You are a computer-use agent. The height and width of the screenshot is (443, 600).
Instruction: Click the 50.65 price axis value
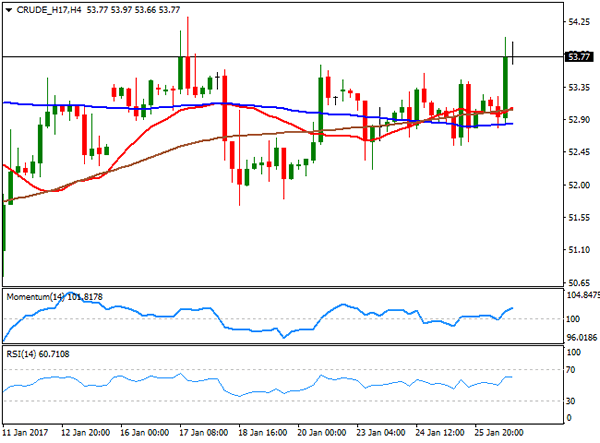click(579, 283)
